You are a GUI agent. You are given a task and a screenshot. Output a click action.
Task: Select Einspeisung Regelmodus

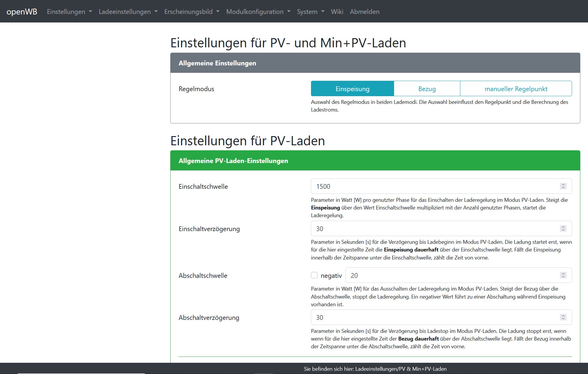[352, 89]
